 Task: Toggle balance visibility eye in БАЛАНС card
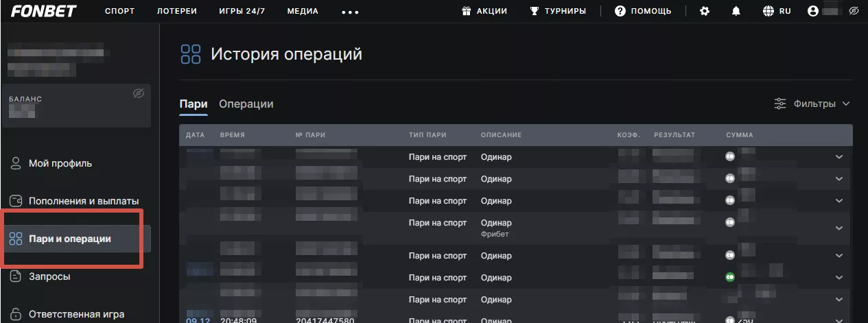tap(139, 93)
